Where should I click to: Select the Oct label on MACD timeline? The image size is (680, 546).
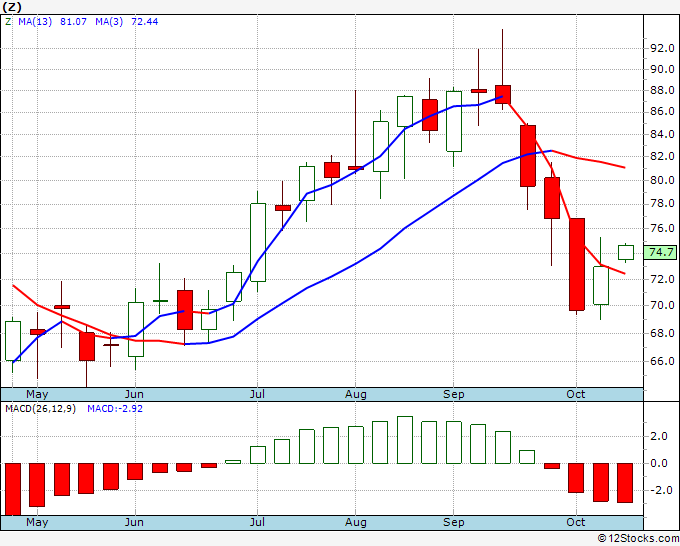pyautogui.click(x=575, y=522)
